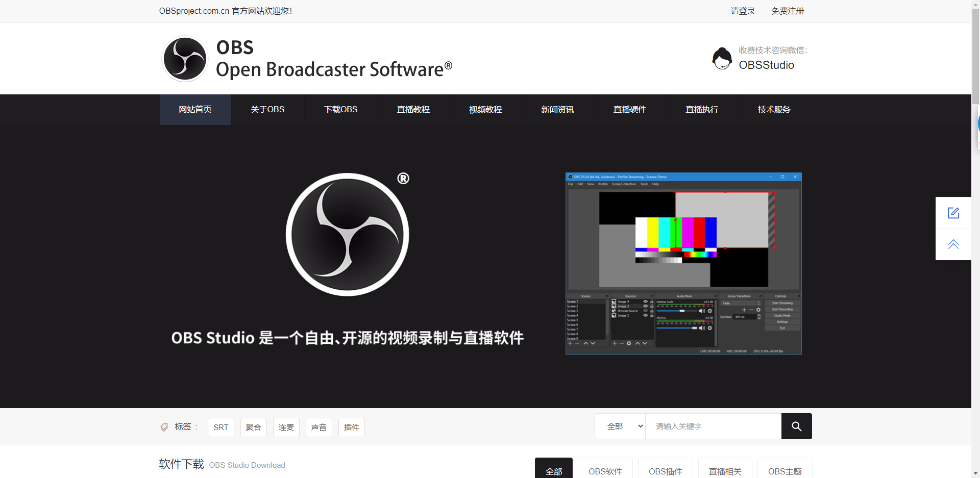Click the customer service headset icon
The width and height of the screenshot is (980, 478).
pos(722,58)
